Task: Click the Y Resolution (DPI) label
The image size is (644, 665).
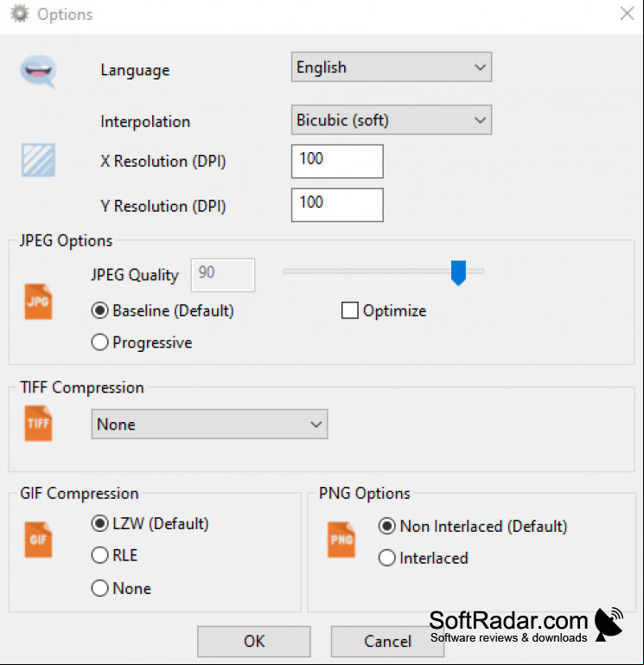Action: 163,206
